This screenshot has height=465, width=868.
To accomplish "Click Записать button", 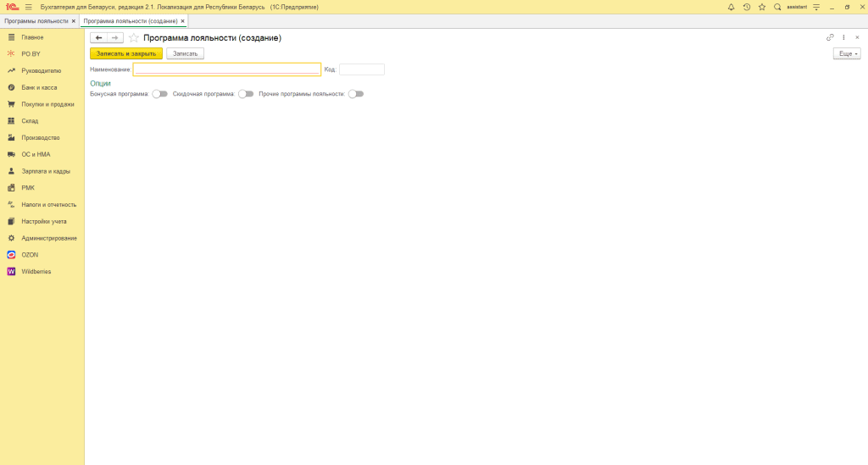I will [x=185, y=53].
